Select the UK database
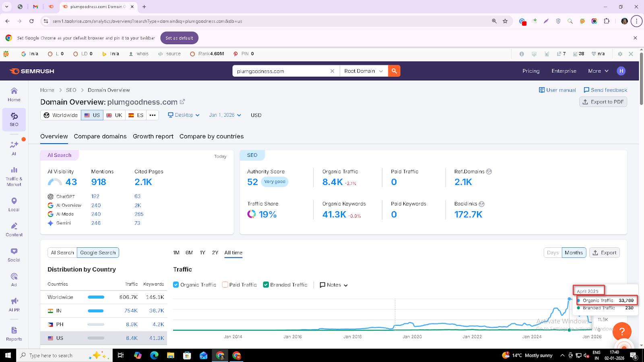 tap(114, 115)
